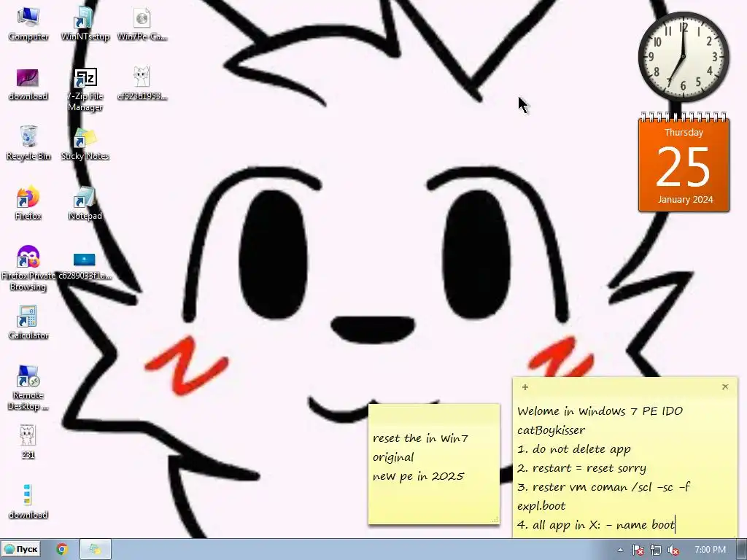Click the Thursday 25 calendar gadget

tap(684, 163)
